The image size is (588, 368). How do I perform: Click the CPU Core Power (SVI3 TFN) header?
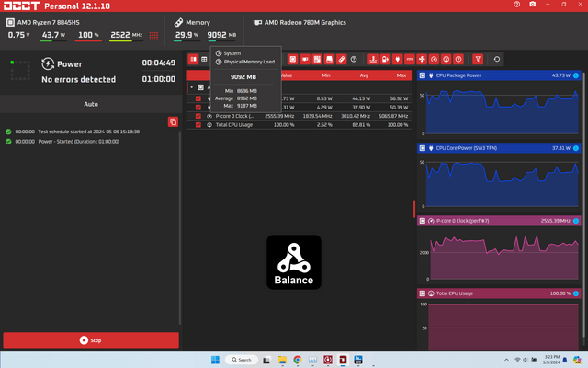tap(499, 148)
